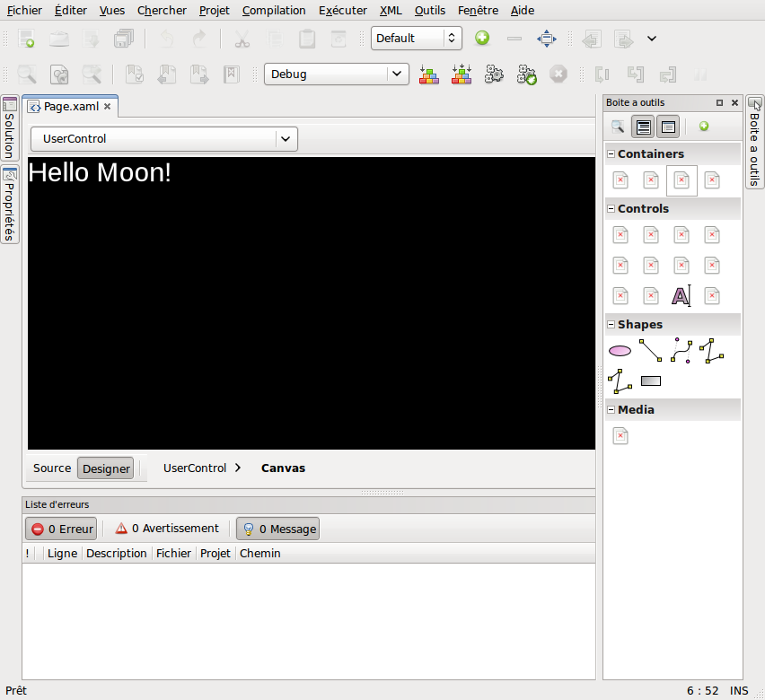Open the XML menu
This screenshot has height=700, width=765.
pyautogui.click(x=391, y=10)
